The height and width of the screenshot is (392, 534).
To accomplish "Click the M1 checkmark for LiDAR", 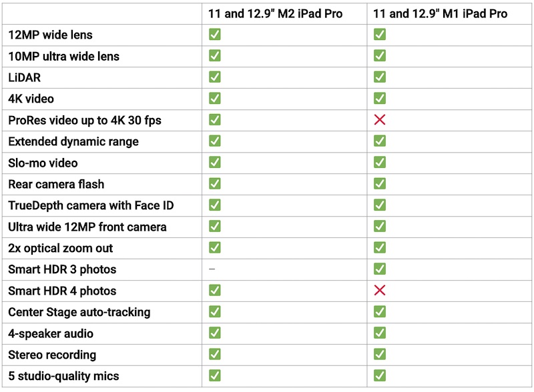I will tap(380, 77).
